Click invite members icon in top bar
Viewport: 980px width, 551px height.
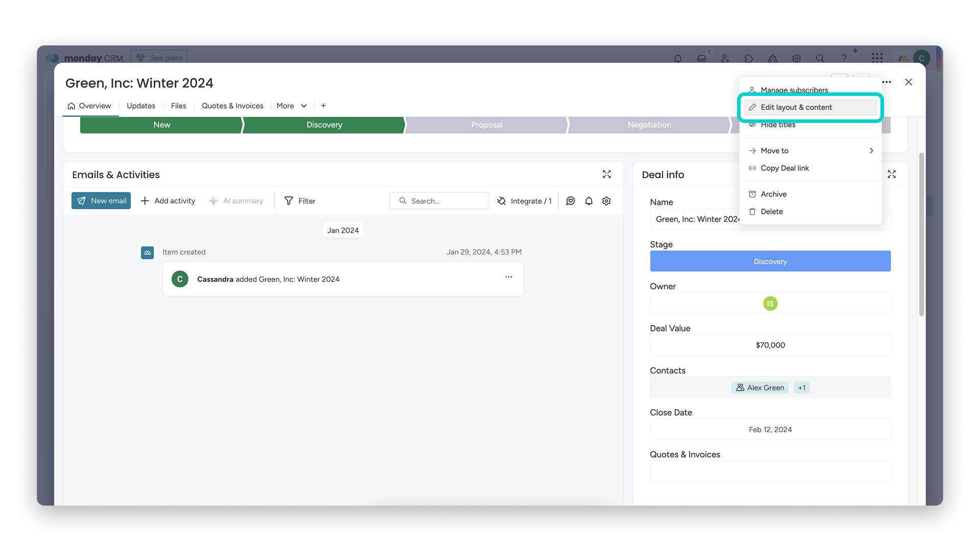click(x=725, y=58)
